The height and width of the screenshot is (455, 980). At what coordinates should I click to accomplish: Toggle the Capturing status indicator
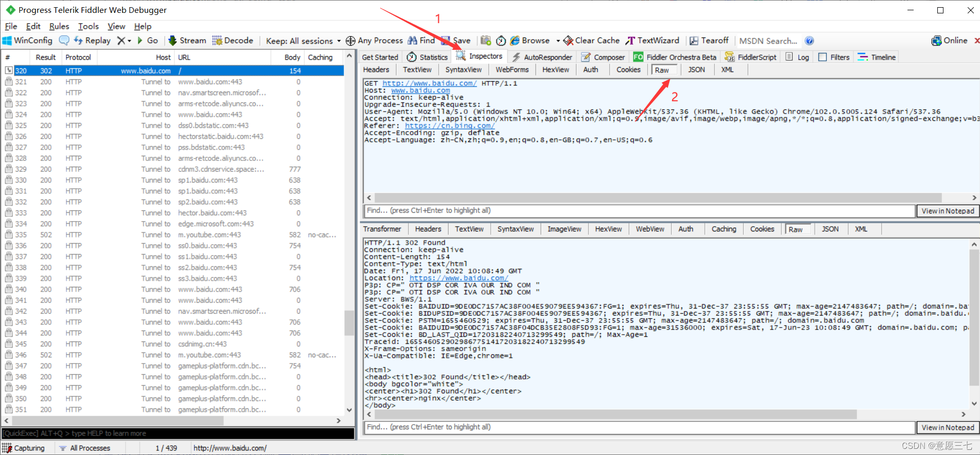24,448
